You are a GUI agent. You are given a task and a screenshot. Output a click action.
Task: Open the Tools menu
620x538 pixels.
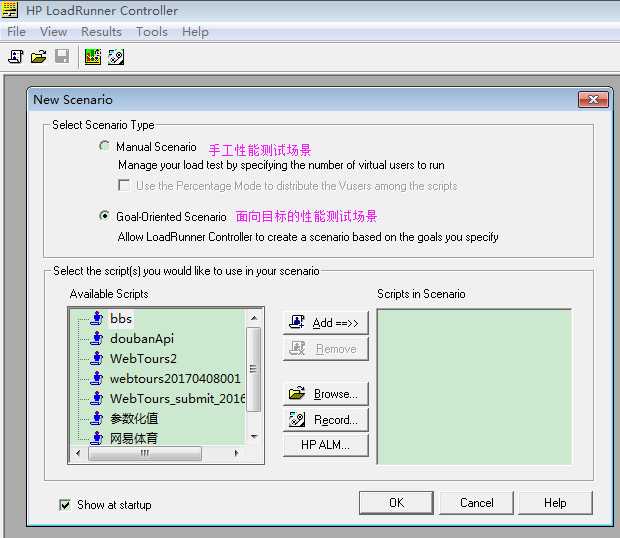pyautogui.click(x=152, y=32)
